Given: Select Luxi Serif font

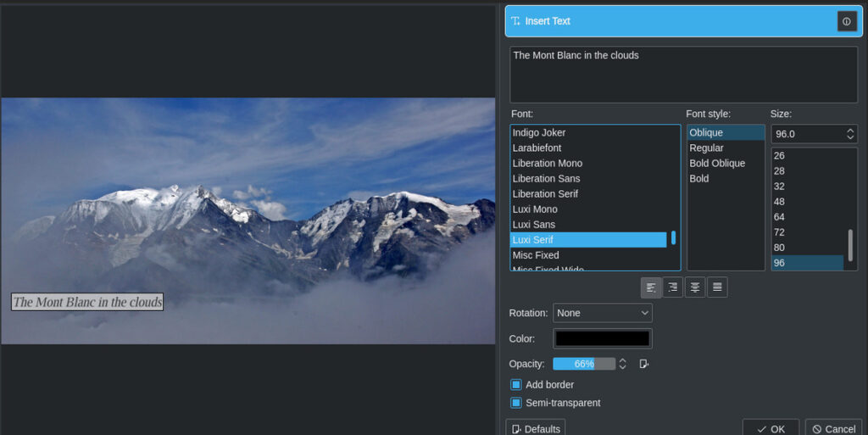Looking at the screenshot, I should click(588, 240).
